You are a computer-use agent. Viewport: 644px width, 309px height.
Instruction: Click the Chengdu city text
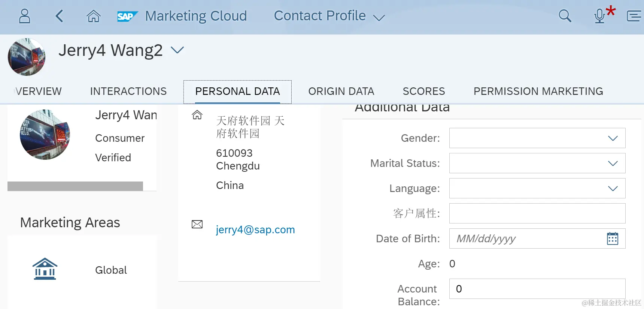[238, 166]
